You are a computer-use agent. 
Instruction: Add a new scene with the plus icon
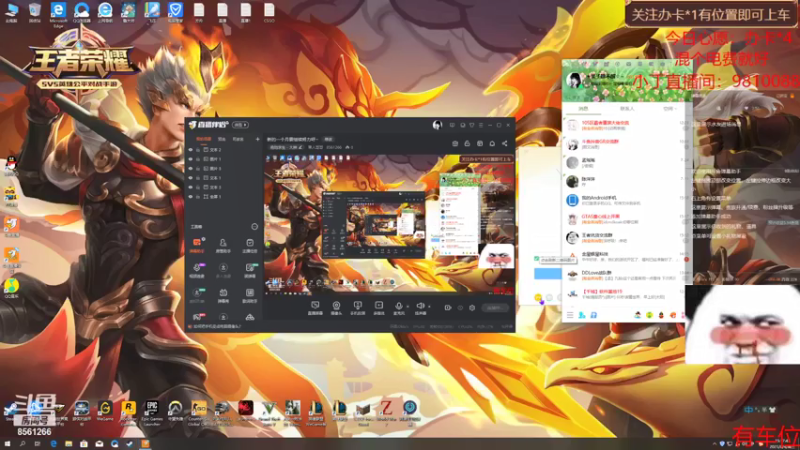(x=258, y=139)
